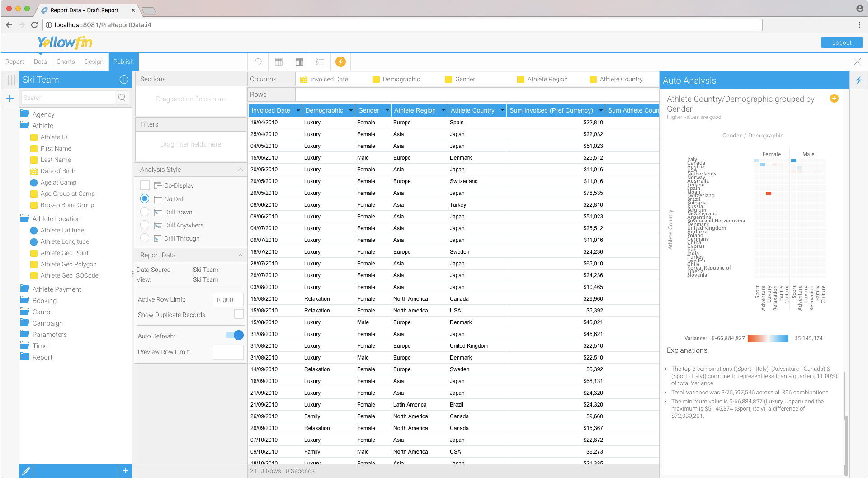Click the Variance color gradient legend
The image size is (868, 478).
(x=768, y=338)
